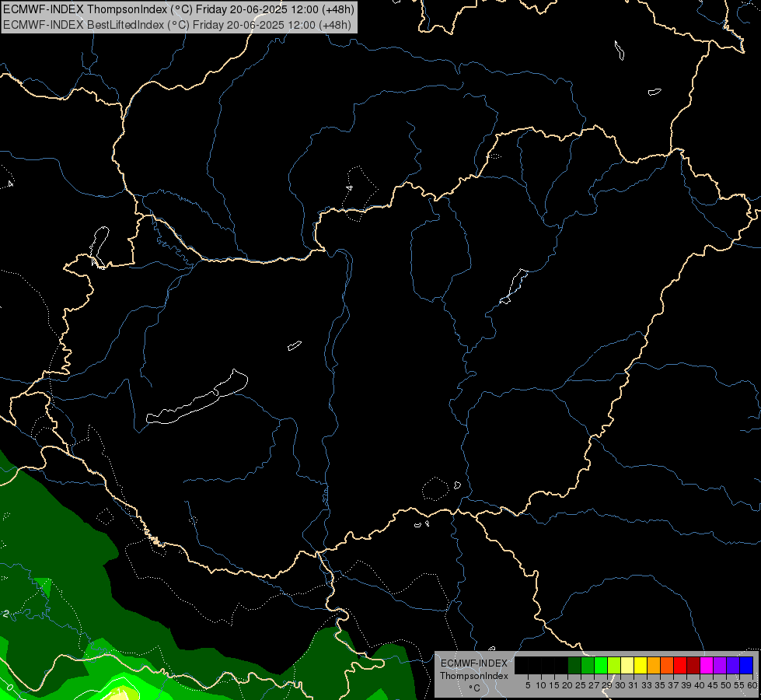
Task: Click the legend value label 37
Action: (x=673, y=685)
